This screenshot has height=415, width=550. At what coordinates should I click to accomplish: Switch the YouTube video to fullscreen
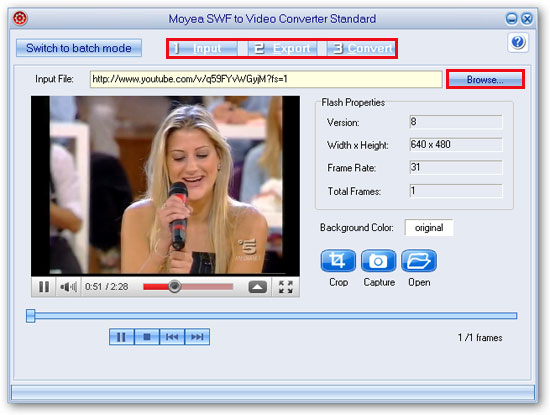[x=286, y=287]
